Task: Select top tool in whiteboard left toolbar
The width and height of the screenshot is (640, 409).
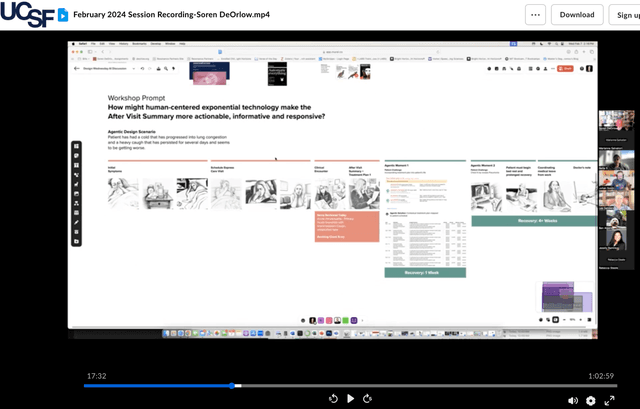Action: 77,147
